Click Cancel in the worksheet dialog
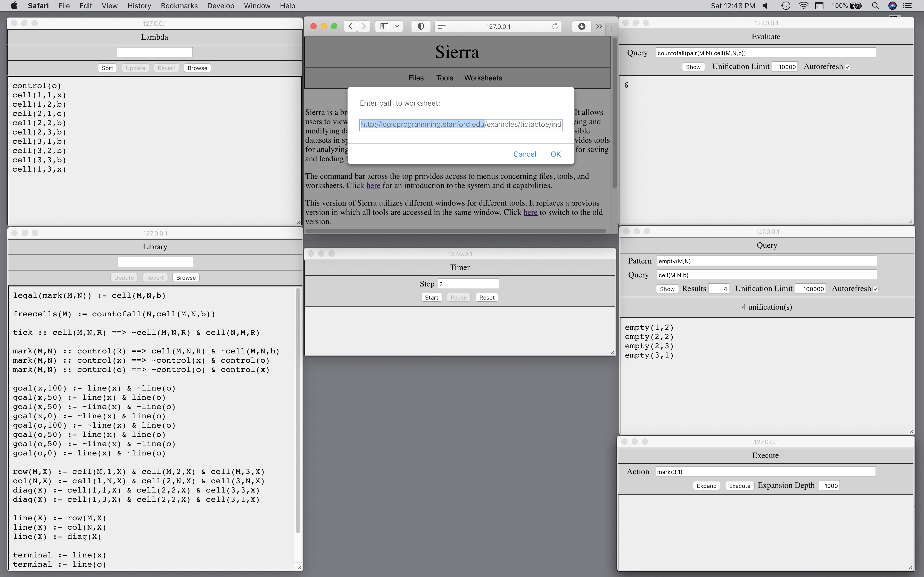This screenshot has width=924, height=577. (x=524, y=154)
